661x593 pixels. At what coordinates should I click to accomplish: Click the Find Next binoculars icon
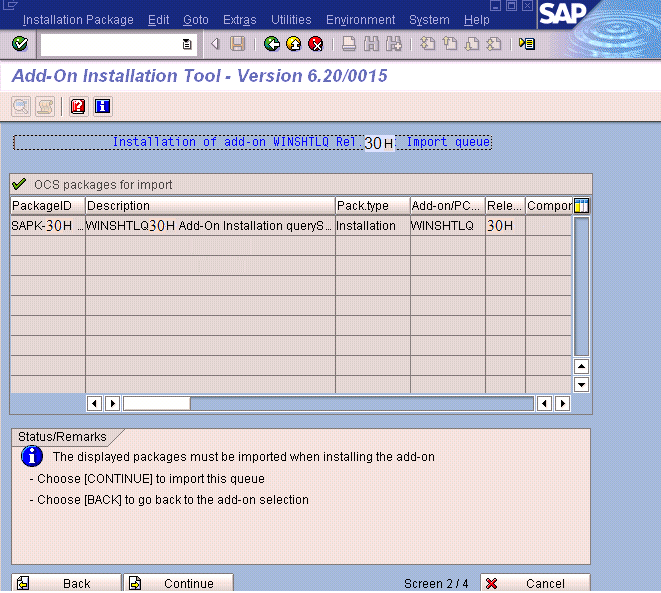[x=394, y=44]
